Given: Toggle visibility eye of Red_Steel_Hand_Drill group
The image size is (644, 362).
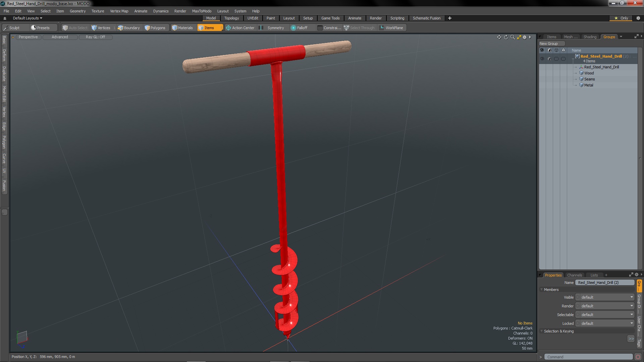Looking at the screenshot, I should (542, 59).
